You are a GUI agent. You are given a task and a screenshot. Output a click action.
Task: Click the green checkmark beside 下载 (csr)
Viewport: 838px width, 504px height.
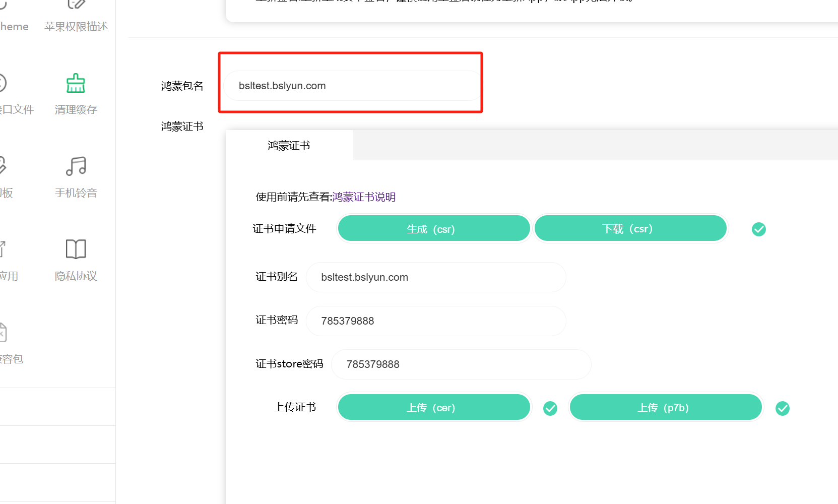[758, 229]
